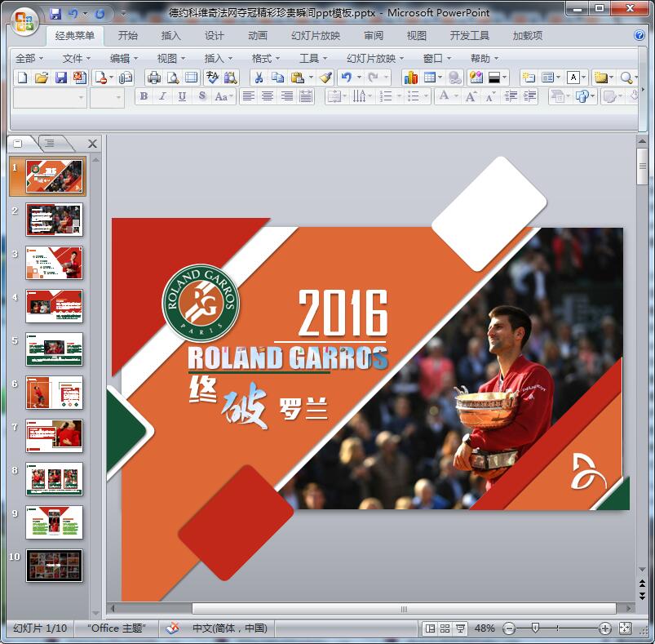Align text to the left
Image resolution: width=655 pixels, height=644 pixels.
(x=249, y=96)
